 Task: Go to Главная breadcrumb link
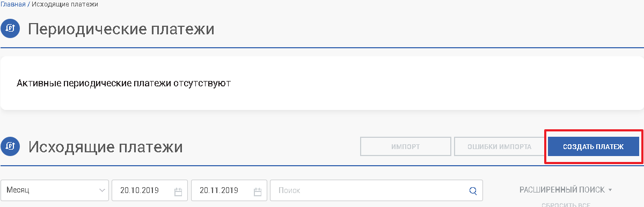[13, 4]
